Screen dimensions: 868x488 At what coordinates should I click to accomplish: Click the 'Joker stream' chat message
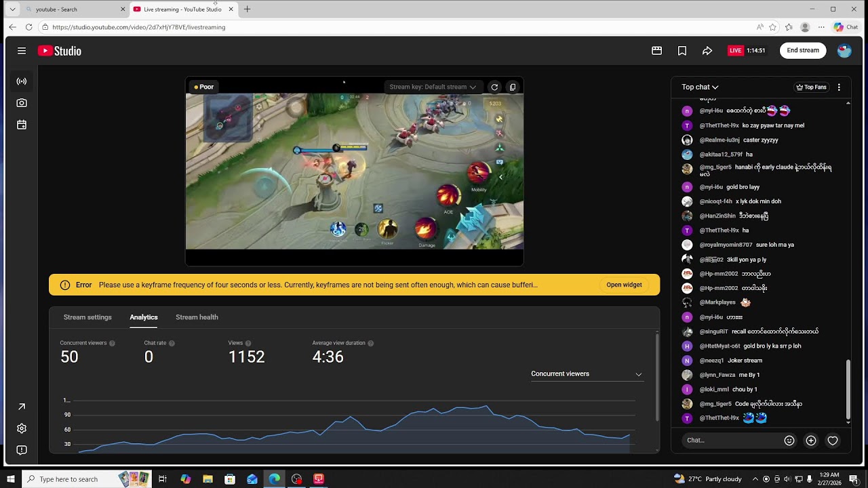(x=745, y=361)
